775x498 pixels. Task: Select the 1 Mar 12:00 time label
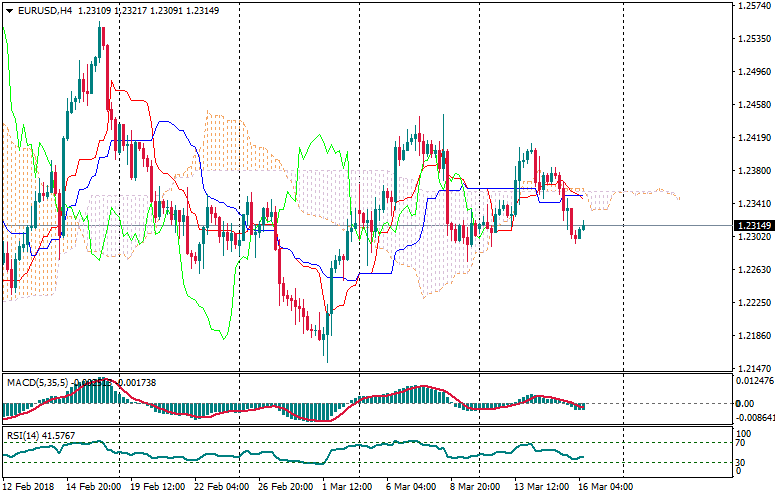click(x=348, y=487)
